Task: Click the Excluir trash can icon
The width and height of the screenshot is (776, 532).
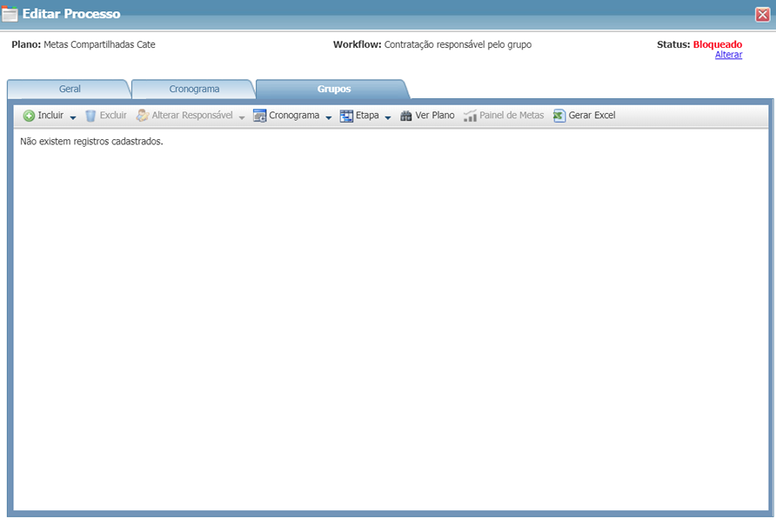Action: pyautogui.click(x=90, y=116)
